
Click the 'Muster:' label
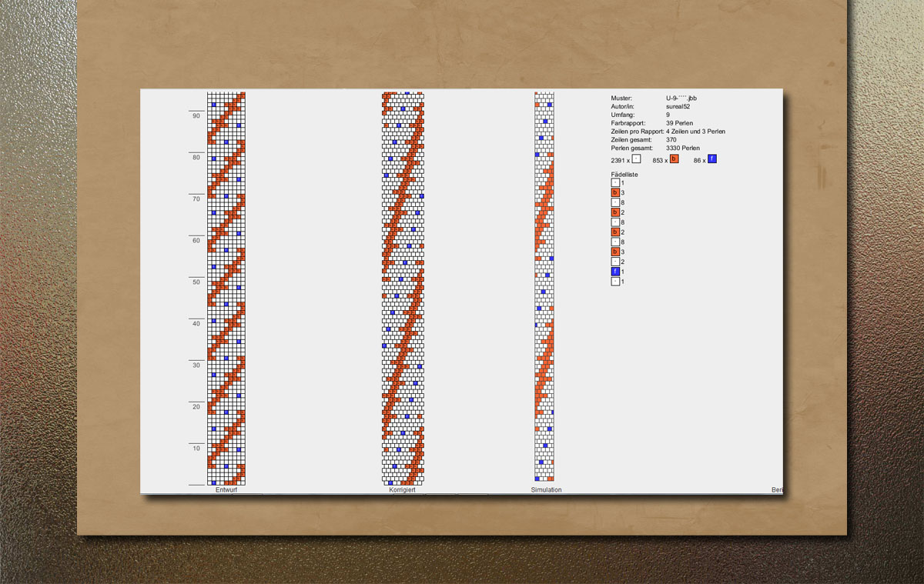coord(621,98)
